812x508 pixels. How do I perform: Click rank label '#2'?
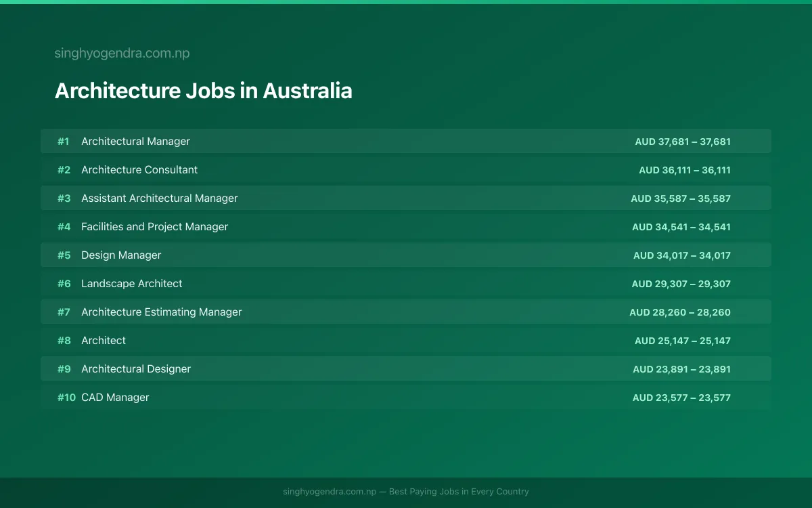pyautogui.click(x=64, y=170)
